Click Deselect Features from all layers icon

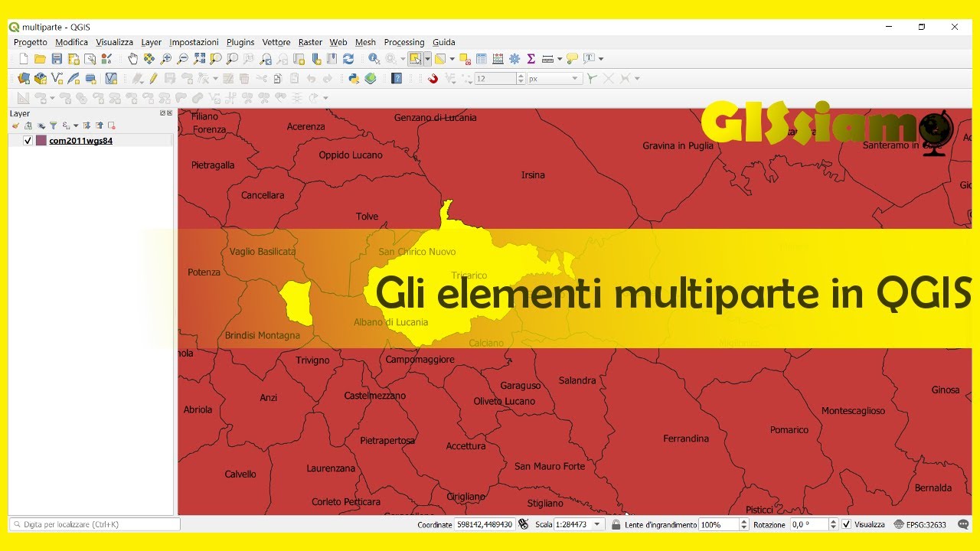tap(465, 59)
